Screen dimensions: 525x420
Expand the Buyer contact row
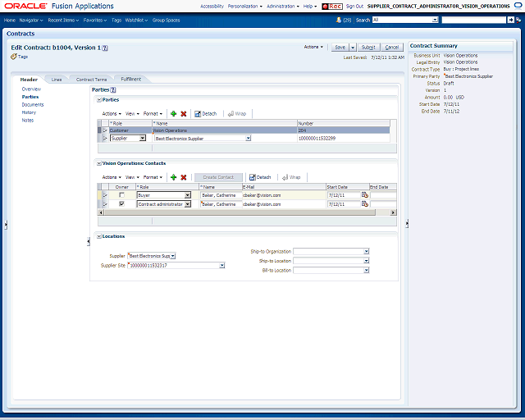tap(105, 195)
